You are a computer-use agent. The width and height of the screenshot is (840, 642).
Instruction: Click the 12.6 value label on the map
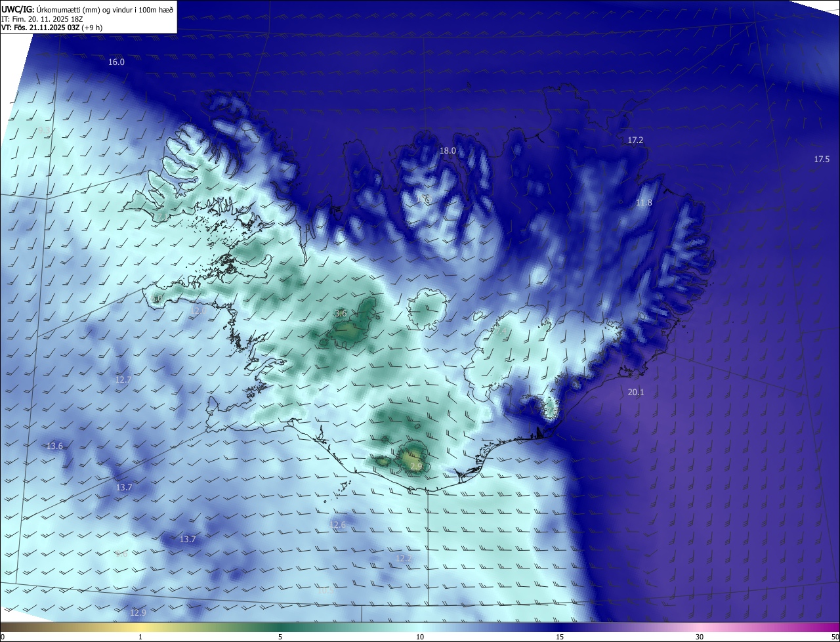coord(337,524)
